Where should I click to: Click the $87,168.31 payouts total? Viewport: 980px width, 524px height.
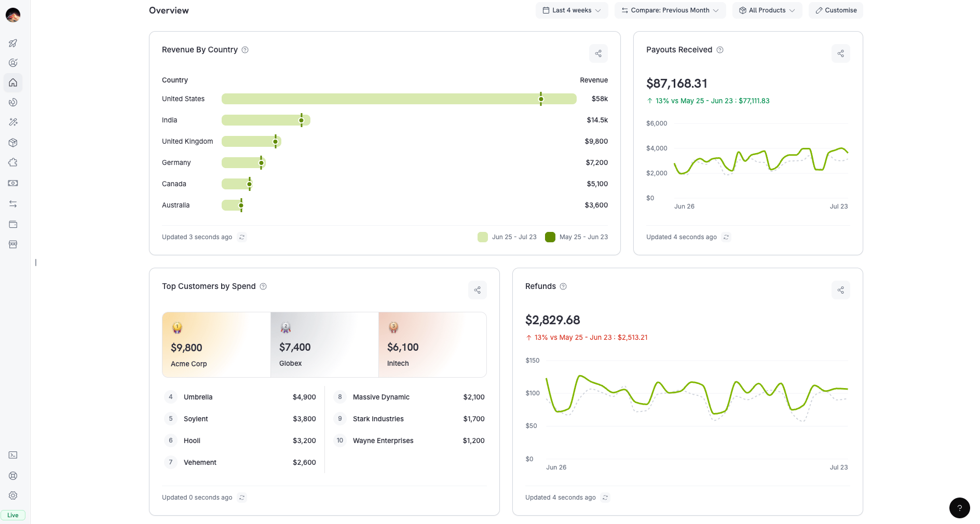(677, 84)
